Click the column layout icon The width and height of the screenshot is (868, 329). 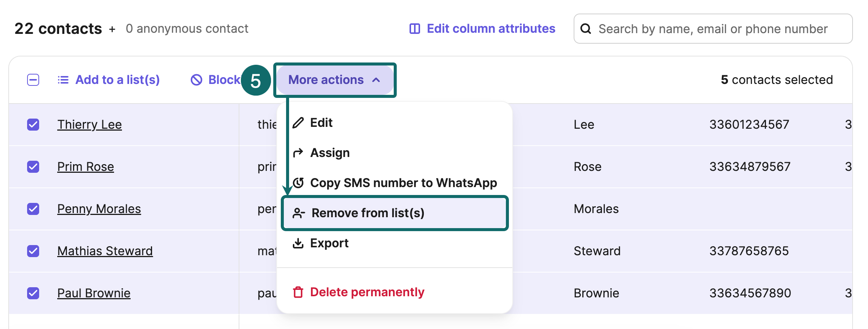tap(414, 29)
